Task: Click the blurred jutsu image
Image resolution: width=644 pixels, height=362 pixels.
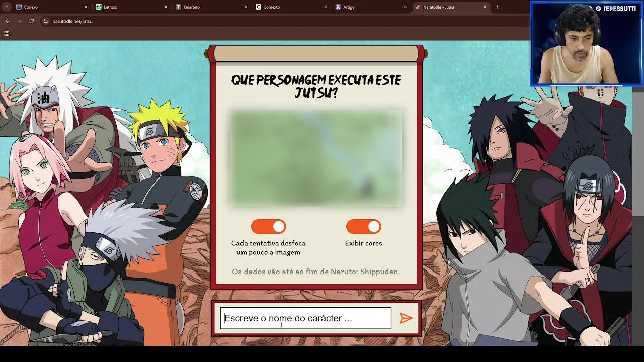Action: click(316, 158)
